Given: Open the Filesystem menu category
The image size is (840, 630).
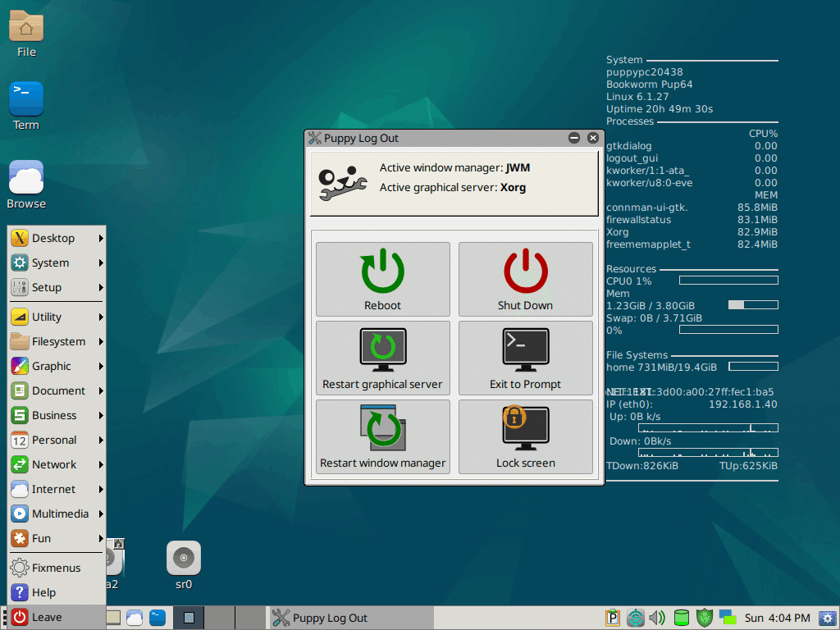Looking at the screenshot, I should [57, 341].
